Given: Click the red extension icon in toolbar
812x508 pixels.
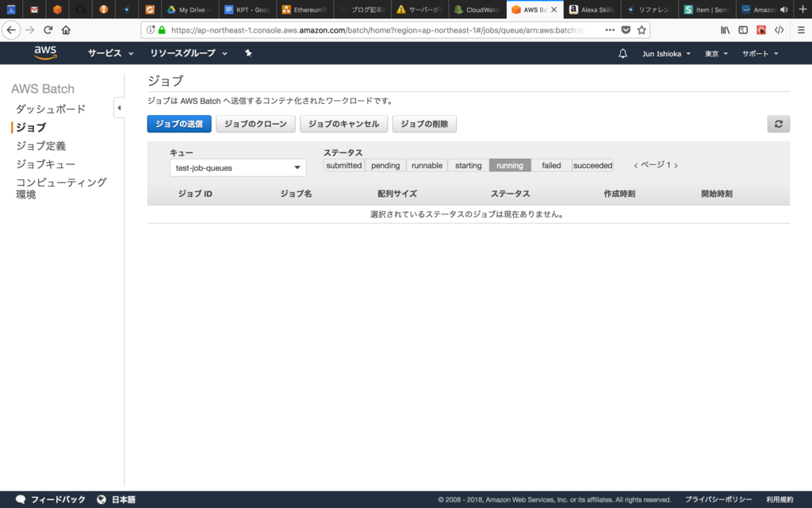Looking at the screenshot, I should 761,30.
